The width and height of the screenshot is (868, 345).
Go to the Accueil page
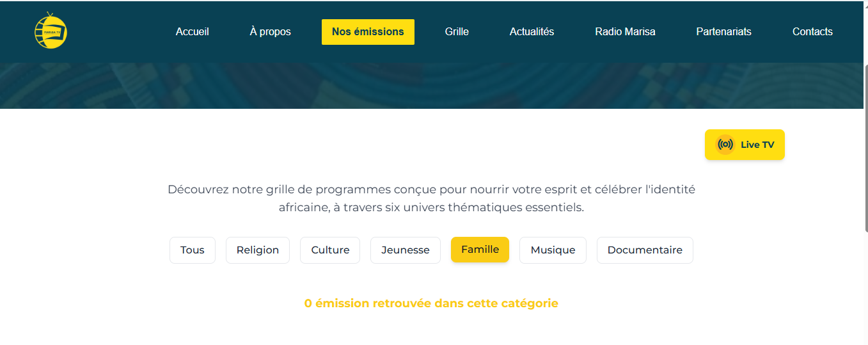193,32
